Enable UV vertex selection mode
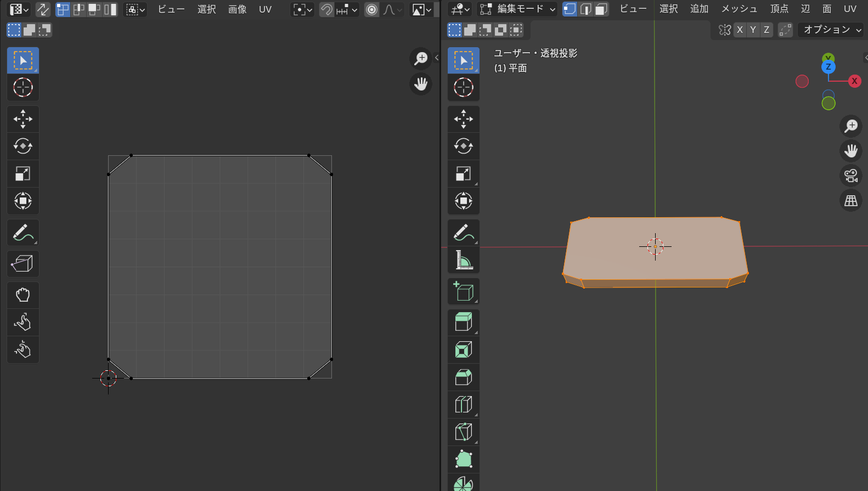The image size is (868, 491). (x=63, y=9)
